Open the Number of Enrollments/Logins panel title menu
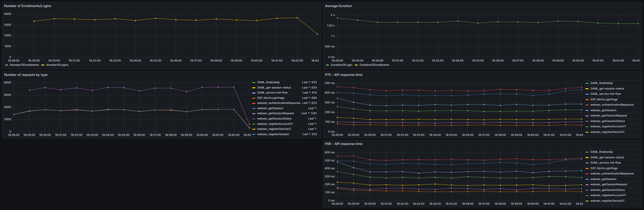This screenshot has width=644, height=210. (x=28, y=6)
